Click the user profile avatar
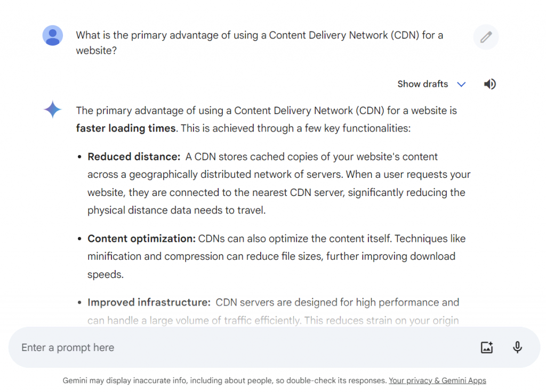546x392 pixels. tap(53, 36)
